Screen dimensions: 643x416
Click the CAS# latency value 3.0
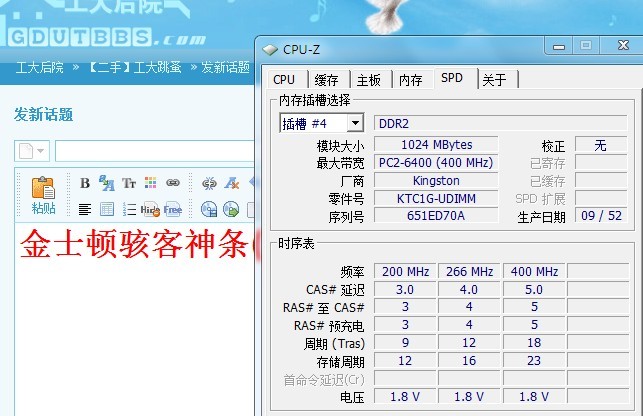coord(405,290)
